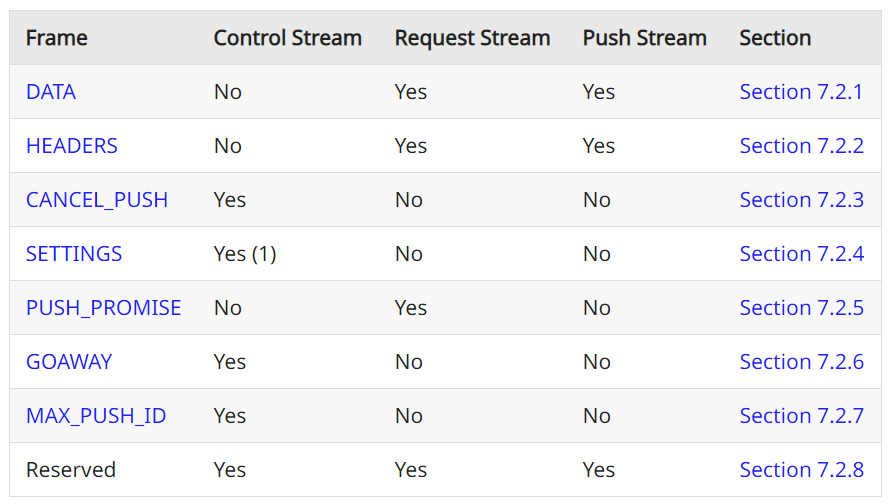Open the Section 7.2.1 link
The image size is (890, 504).
801,92
